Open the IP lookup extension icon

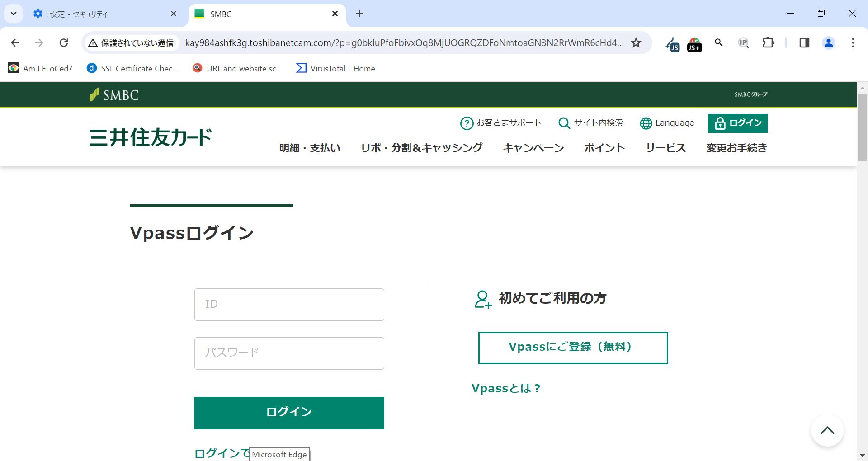click(743, 42)
